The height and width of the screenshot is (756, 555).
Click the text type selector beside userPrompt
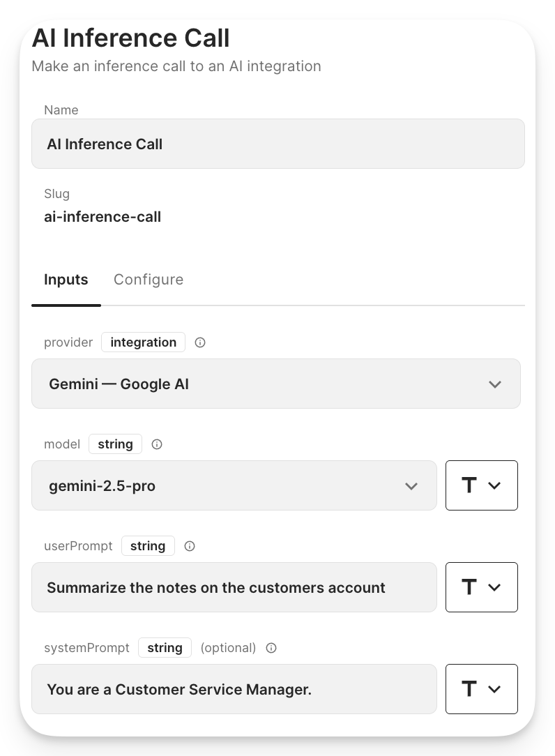pos(481,587)
